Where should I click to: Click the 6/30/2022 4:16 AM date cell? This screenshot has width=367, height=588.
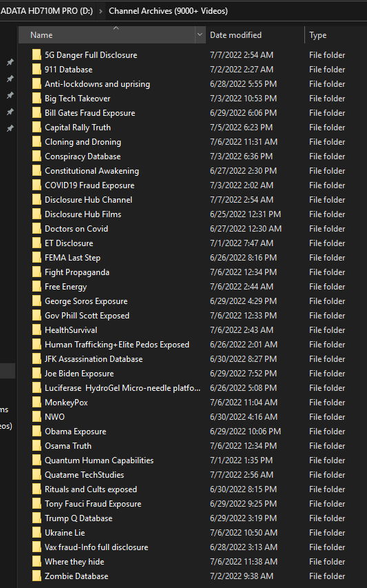pyautogui.click(x=244, y=417)
